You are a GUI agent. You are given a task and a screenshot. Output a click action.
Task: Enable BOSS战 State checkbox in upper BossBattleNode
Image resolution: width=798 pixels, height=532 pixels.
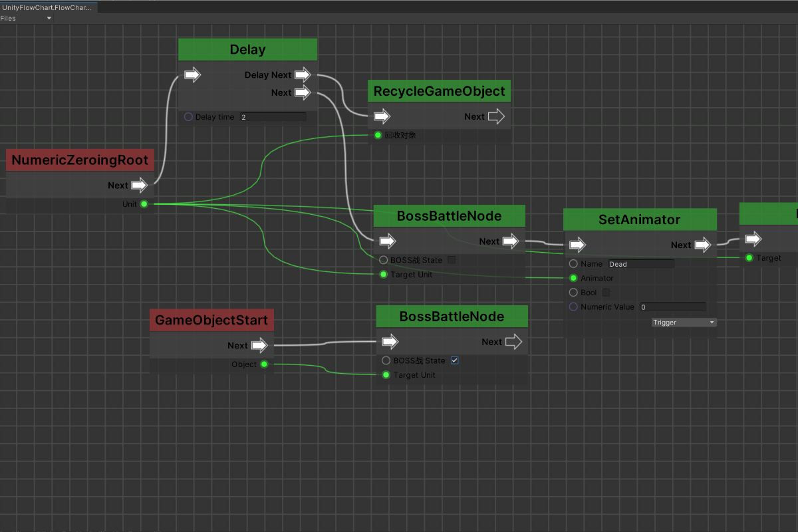pyautogui.click(x=452, y=260)
